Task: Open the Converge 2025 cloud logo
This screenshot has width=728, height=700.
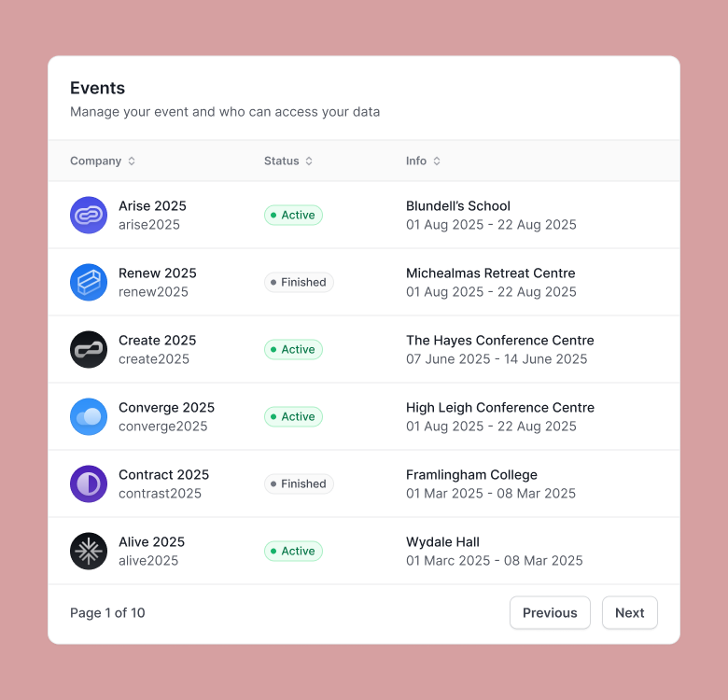Action: 89,416
